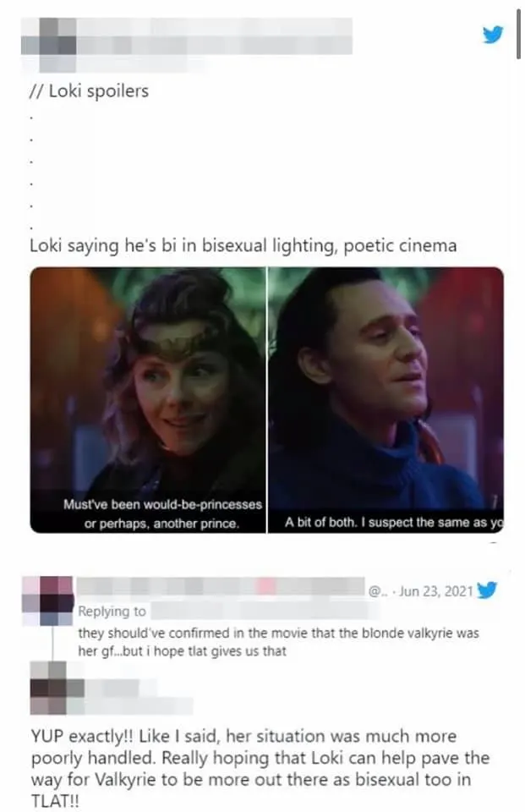
Task: Click the bottom reply's blurred handle
Action: [139, 705]
